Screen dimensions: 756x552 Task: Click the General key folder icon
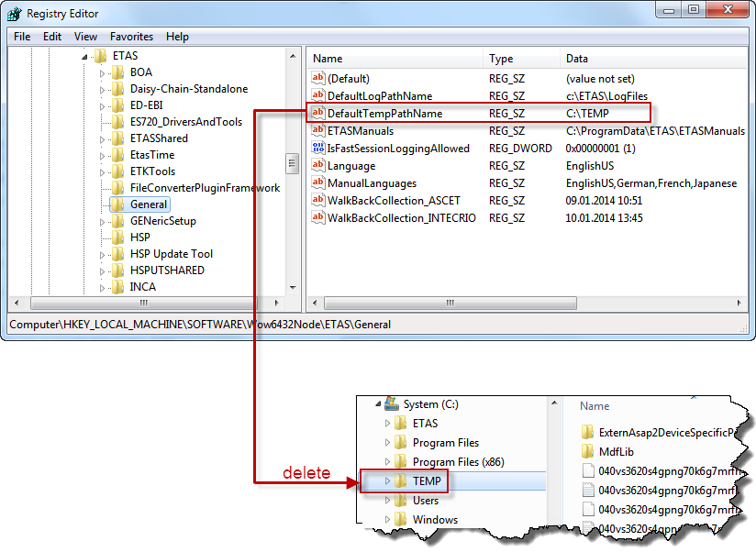pyautogui.click(x=117, y=204)
